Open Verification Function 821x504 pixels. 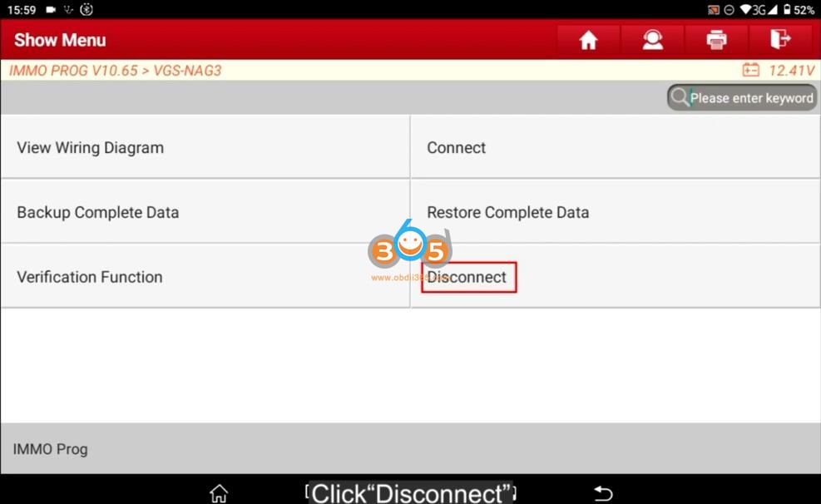coord(205,276)
